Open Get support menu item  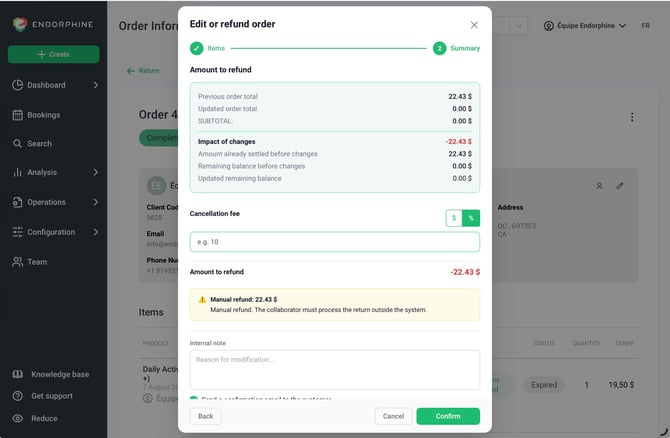(x=52, y=396)
